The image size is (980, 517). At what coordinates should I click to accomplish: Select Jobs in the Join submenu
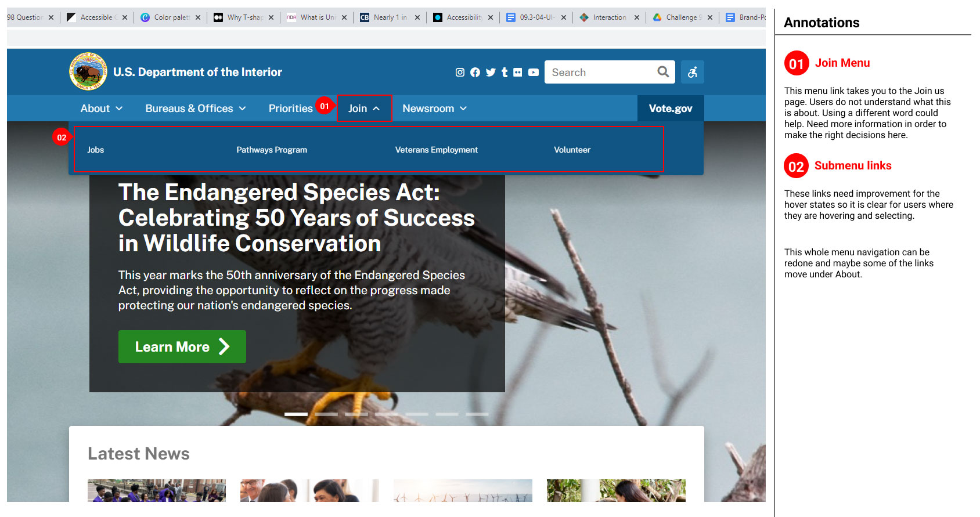tap(96, 150)
